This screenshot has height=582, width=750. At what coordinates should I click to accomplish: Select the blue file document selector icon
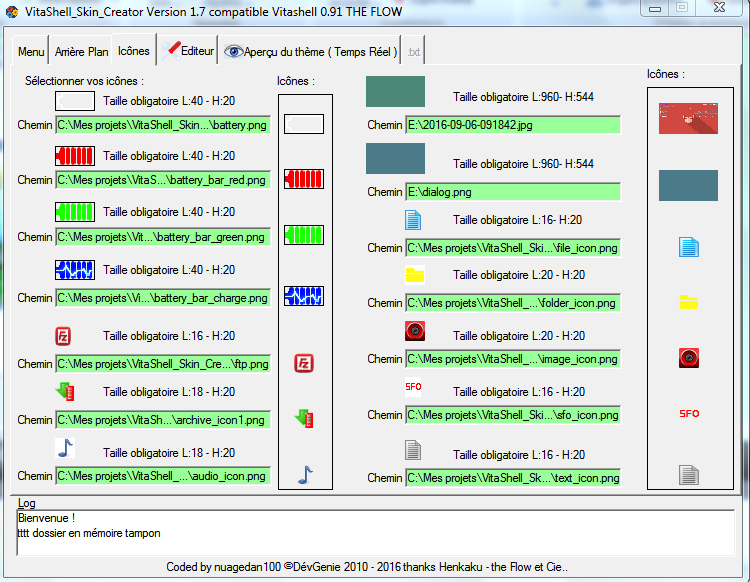tap(413, 220)
